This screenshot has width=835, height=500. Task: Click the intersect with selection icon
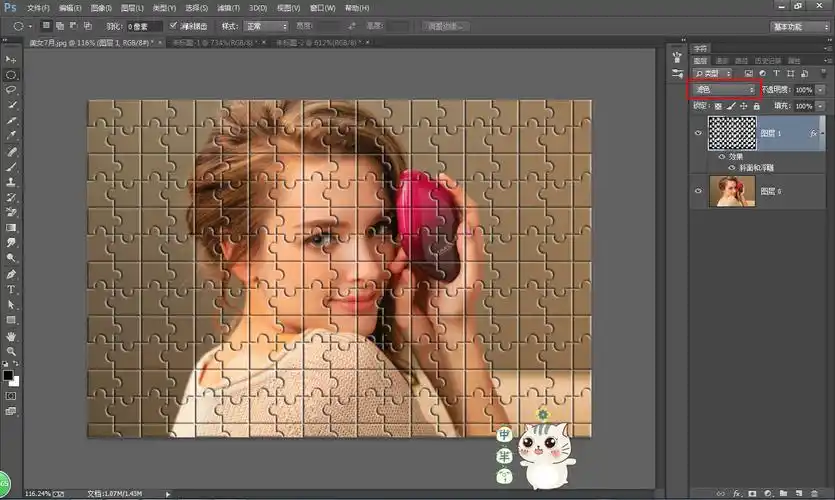(87, 26)
